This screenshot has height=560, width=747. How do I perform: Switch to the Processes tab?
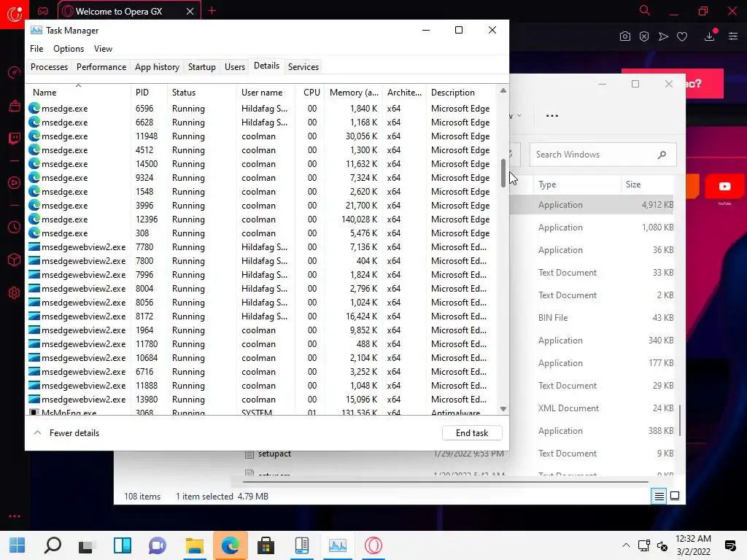point(49,66)
